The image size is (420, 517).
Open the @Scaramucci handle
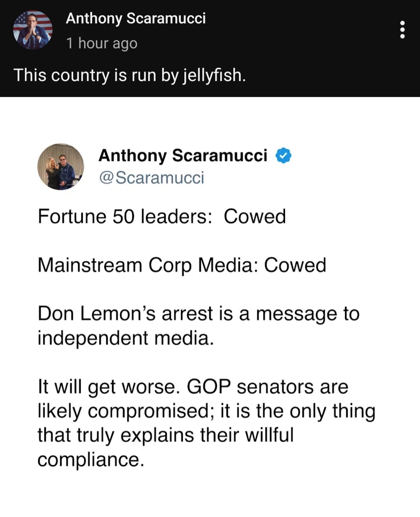pyautogui.click(x=152, y=178)
